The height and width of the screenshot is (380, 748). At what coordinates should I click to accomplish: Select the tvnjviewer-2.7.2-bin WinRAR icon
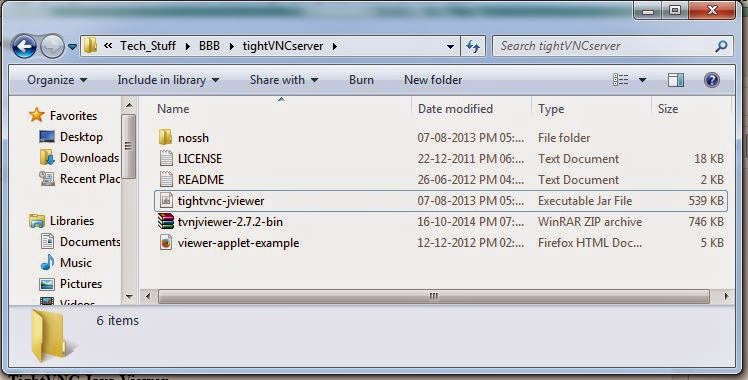(166, 221)
